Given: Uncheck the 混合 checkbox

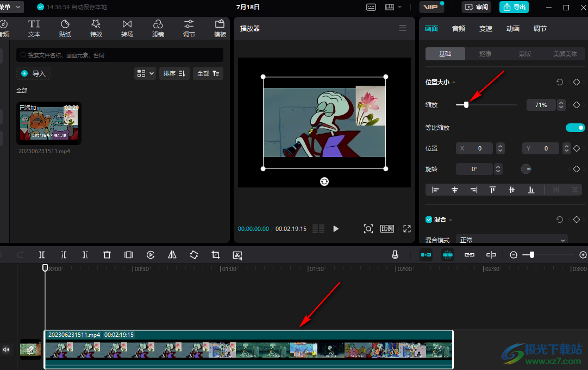Looking at the screenshot, I should 429,220.
